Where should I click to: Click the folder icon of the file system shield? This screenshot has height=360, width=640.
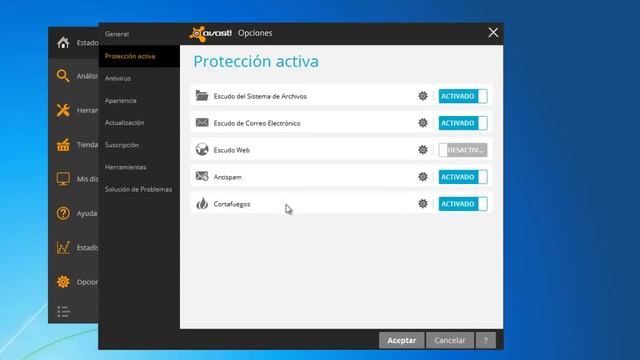(x=202, y=96)
